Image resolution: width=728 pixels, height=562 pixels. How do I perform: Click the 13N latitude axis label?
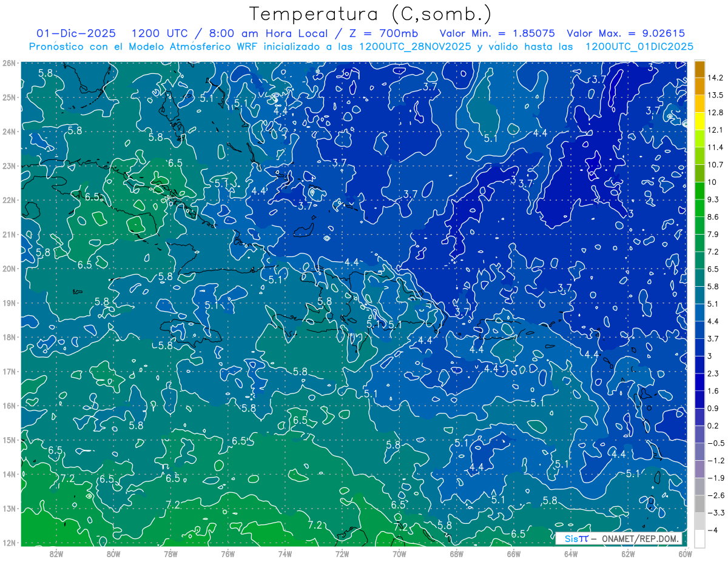point(9,508)
